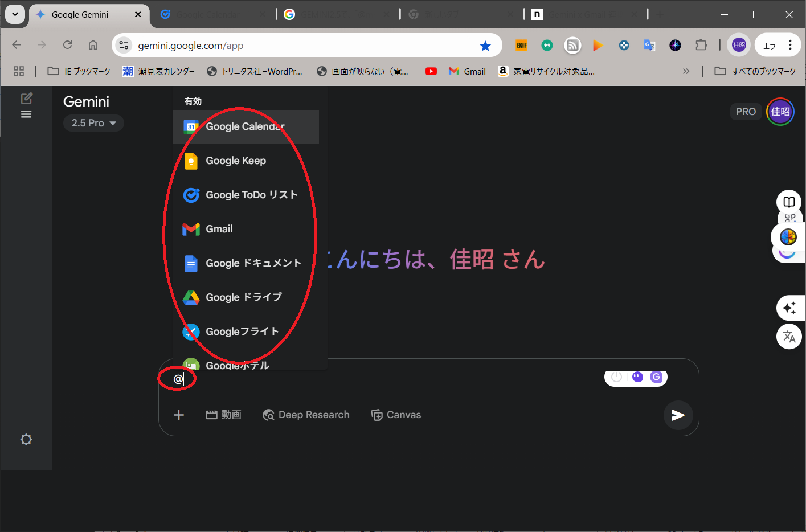Open site information icon in address bar
This screenshot has height=532, width=806.
124,46
